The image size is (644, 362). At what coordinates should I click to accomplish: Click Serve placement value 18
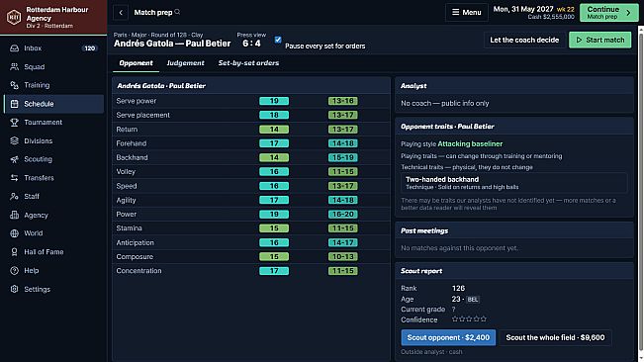(x=274, y=115)
